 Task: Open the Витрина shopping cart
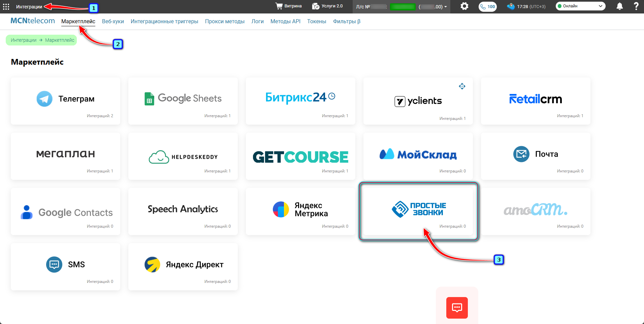pyautogui.click(x=288, y=6)
